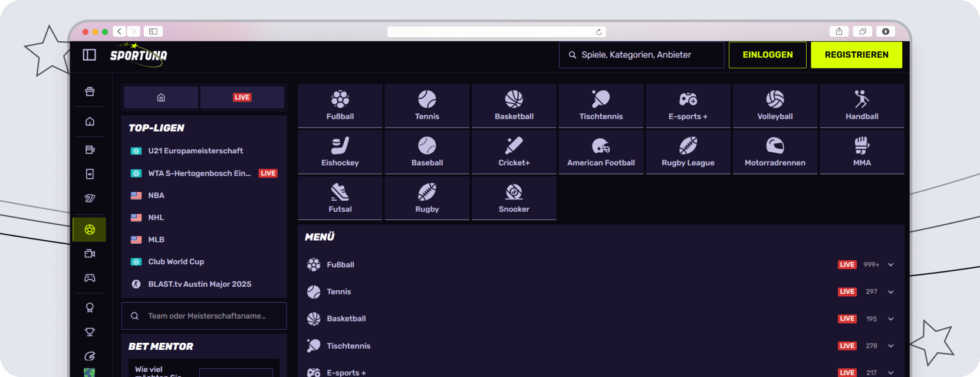Open the E-sports + category tile
This screenshot has height=377, width=980.
point(688,106)
